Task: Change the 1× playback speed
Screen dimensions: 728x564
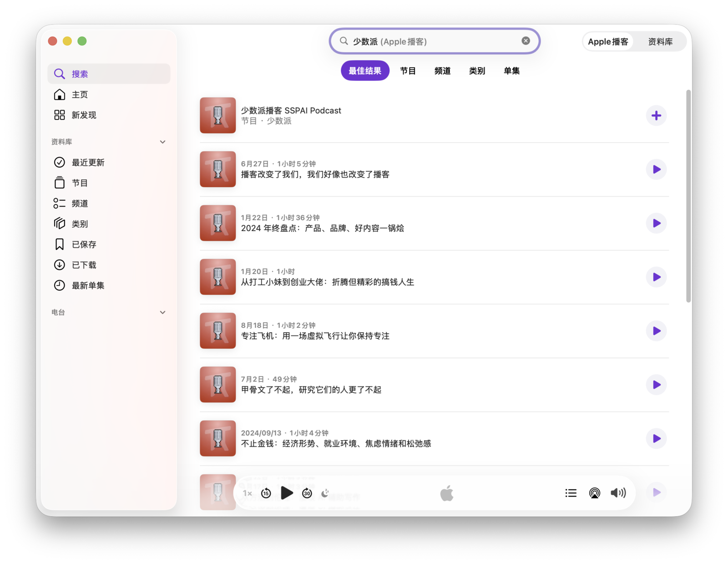Action: [248, 493]
